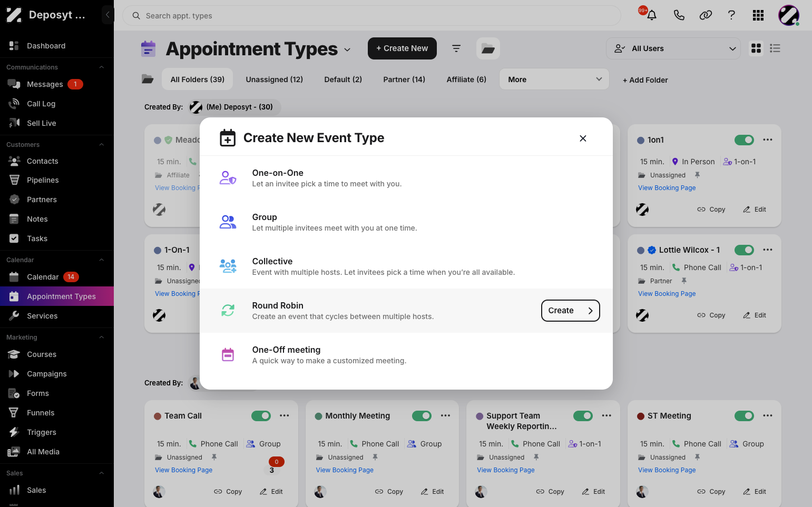Image resolution: width=812 pixels, height=507 pixels.
Task: Open help question mark icon
Action: (x=731, y=15)
